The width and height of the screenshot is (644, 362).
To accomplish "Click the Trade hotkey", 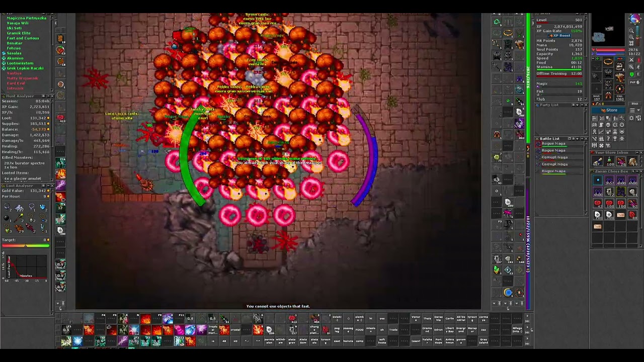I will [393, 330].
